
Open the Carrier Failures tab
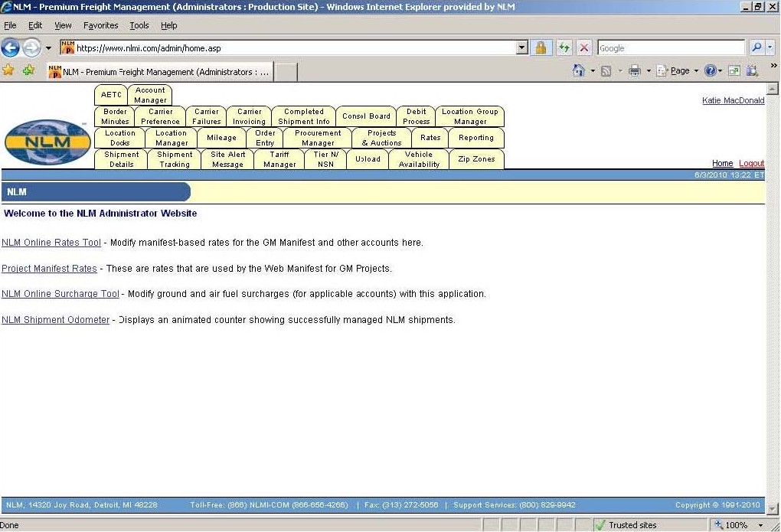(x=206, y=116)
